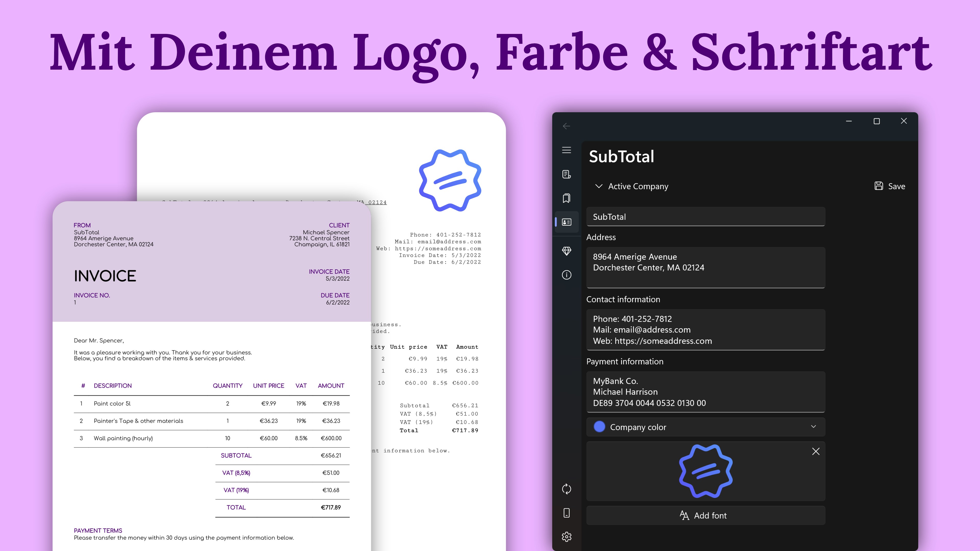Remove the company logo with X

tap(816, 451)
